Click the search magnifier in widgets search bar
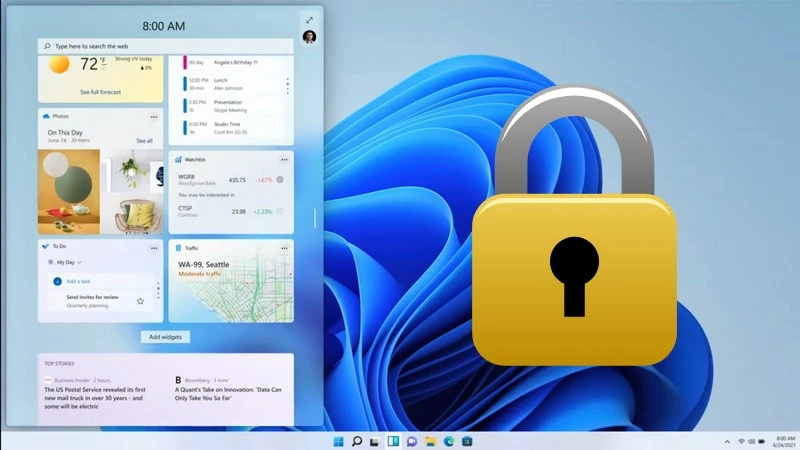 47,46
